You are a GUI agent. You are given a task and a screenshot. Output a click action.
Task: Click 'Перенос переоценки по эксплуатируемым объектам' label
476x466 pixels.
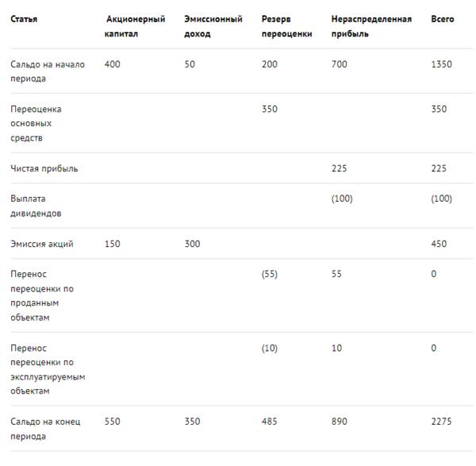pyautogui.click(x=48, y=369)
